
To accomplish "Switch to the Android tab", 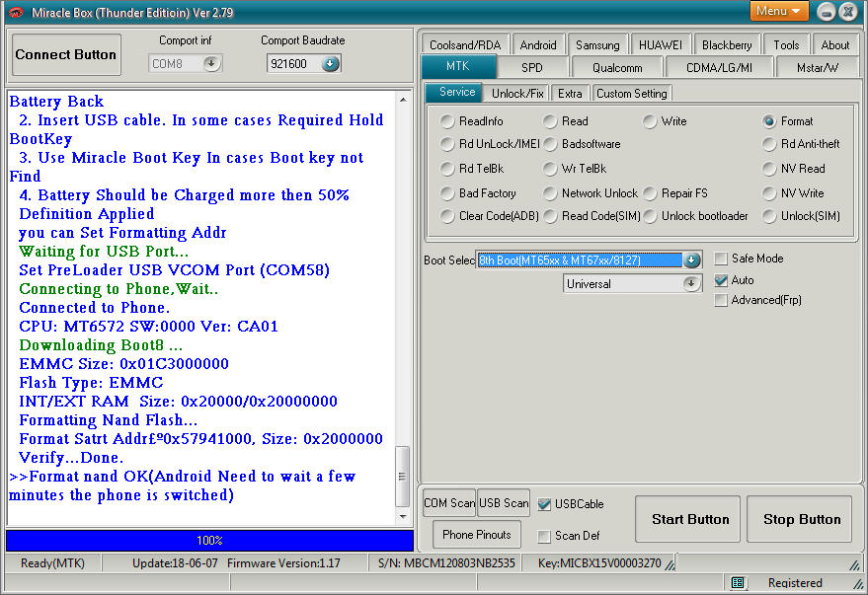I will pos(538,44).
